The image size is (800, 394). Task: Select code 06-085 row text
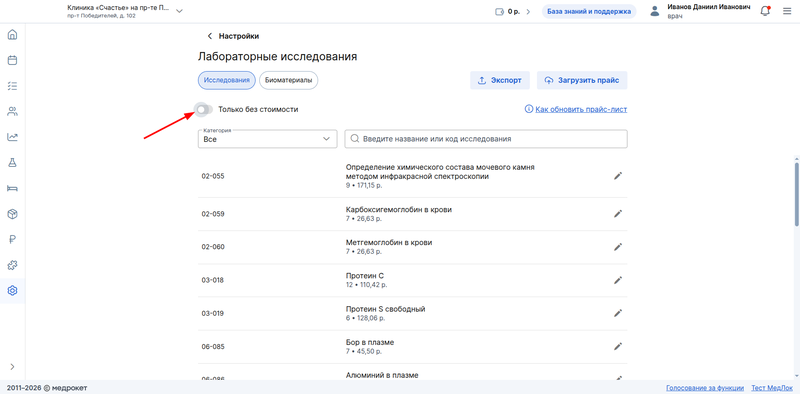click(213, 347)
